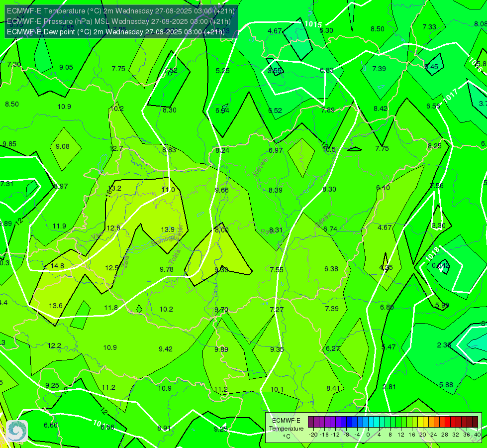Image resolution: width=487 pixels, height=448 pixels.
Task: Click the 5.25 value on the map
Action: [x=223, y=71]
